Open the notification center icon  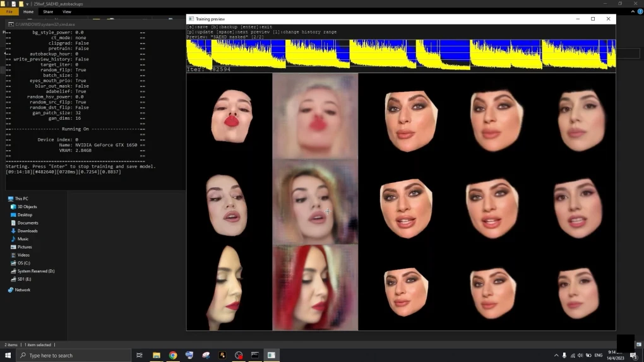(633, 355)
